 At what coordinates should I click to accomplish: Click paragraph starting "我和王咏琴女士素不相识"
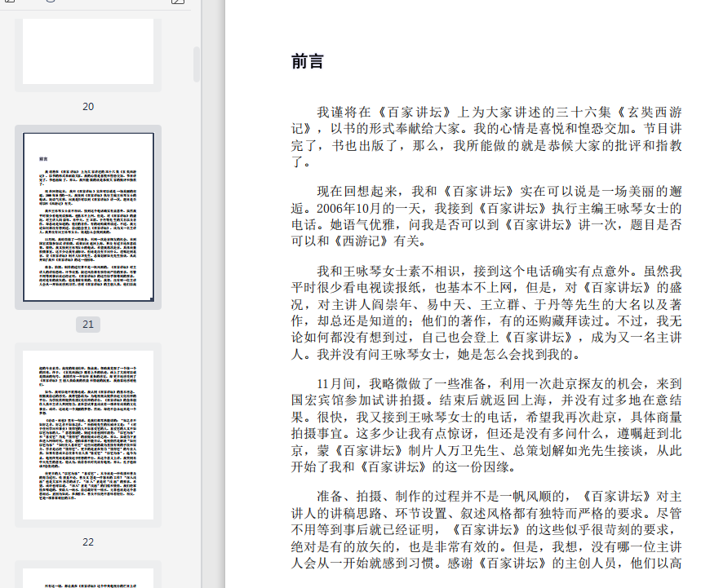[486, 312]
